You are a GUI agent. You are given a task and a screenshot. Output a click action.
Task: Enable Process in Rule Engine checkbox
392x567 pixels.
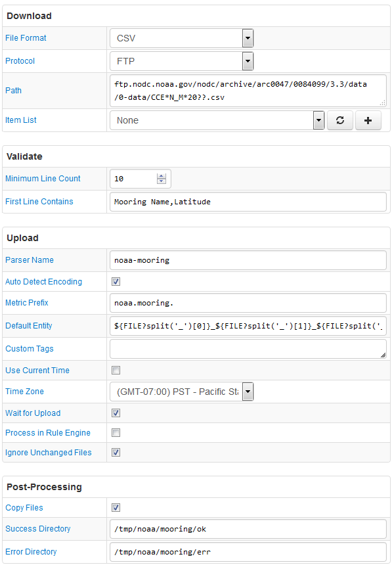click(116, 433)
